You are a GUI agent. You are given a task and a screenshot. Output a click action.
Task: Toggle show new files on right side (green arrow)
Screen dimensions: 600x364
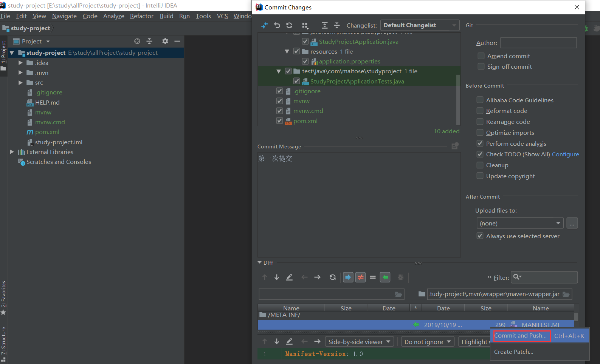coord(385,277)
